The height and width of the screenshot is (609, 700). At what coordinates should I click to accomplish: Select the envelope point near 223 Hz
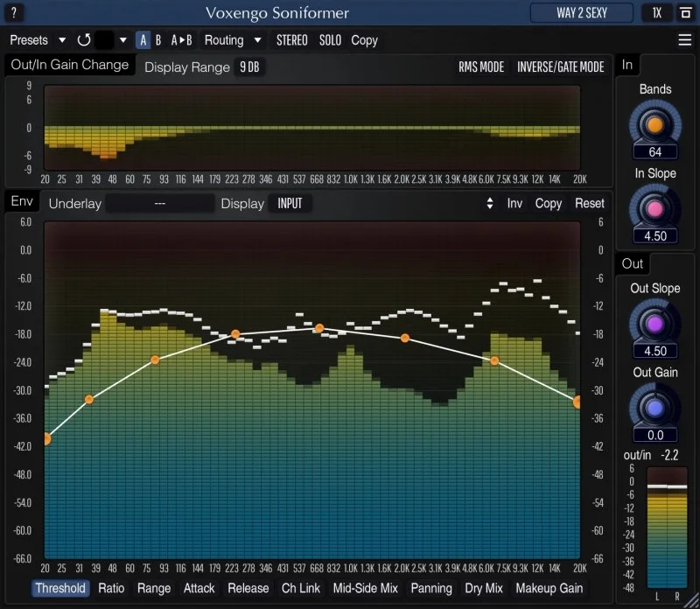[x=235, y=334]
